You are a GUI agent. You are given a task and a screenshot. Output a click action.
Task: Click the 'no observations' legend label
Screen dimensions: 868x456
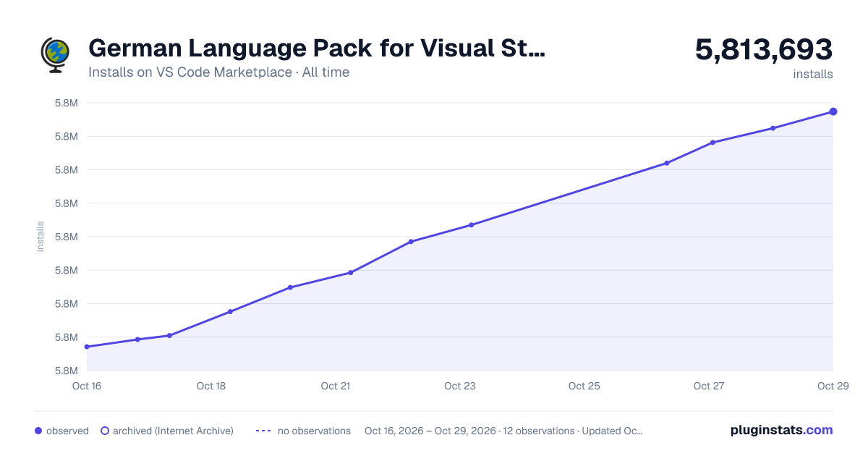click(314, 431)
